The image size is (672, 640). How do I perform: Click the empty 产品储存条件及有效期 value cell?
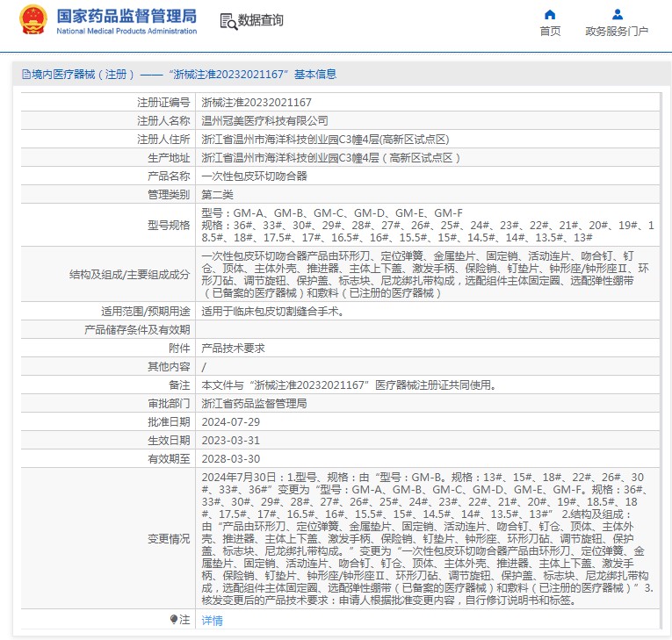point(427,330)
